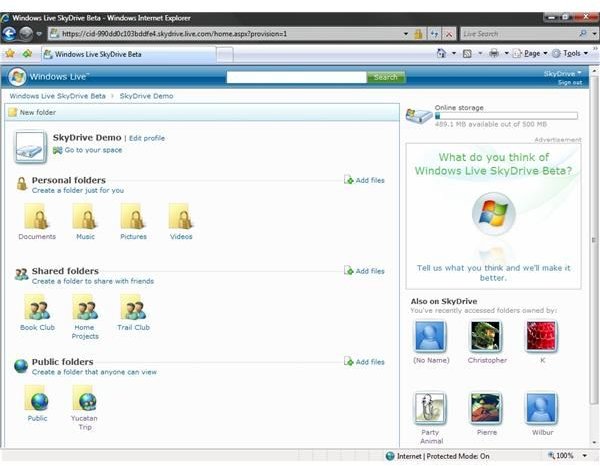Click the Live Search input box
600x466 pixels.
[x=518, y=34]
